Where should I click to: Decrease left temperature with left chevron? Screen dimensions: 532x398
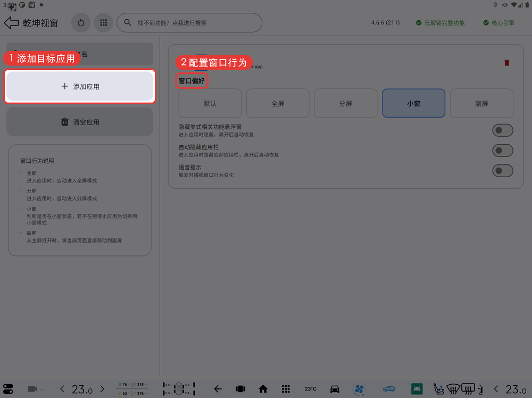point(62,389)
